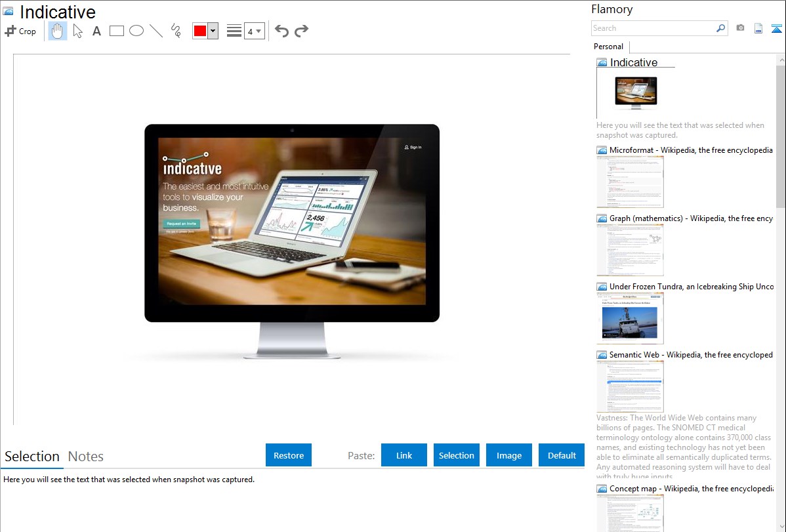Click the Default paste button
Image resolution: width=786 pixels, height=532 pixels.
click(x=562, y=455)
